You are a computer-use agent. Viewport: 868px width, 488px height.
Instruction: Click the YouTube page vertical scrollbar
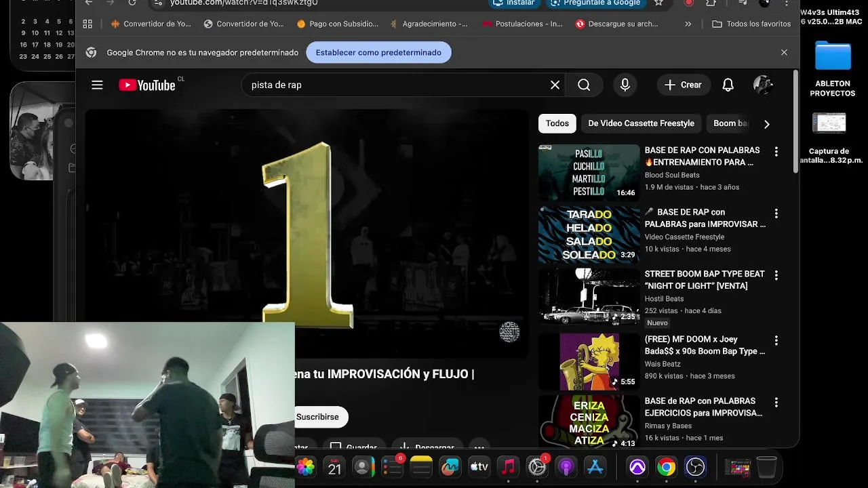(x=795, y=122)
